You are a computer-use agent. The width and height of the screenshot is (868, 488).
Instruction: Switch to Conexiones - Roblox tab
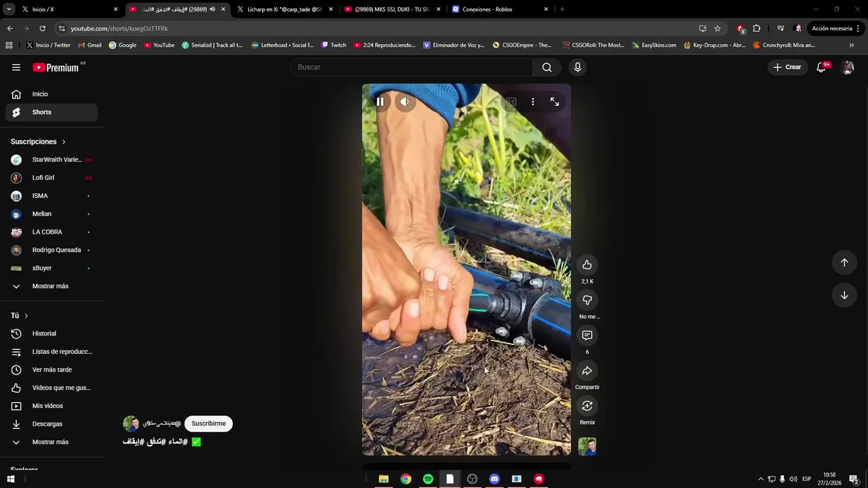(x=500, y=9)
